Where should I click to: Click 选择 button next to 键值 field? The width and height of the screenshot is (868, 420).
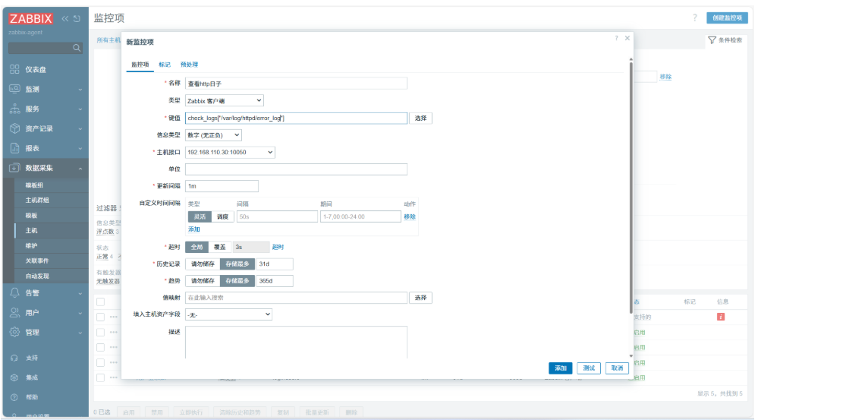point(420,118)
